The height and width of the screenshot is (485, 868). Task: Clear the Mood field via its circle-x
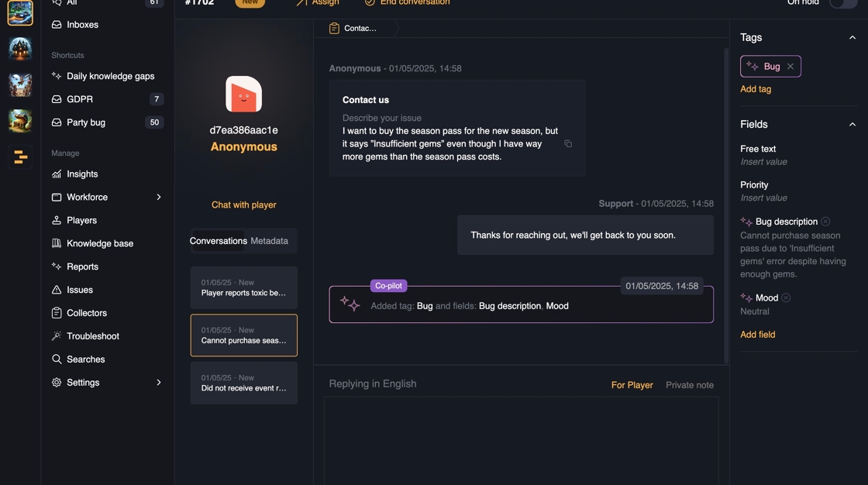tap(786, 298)
